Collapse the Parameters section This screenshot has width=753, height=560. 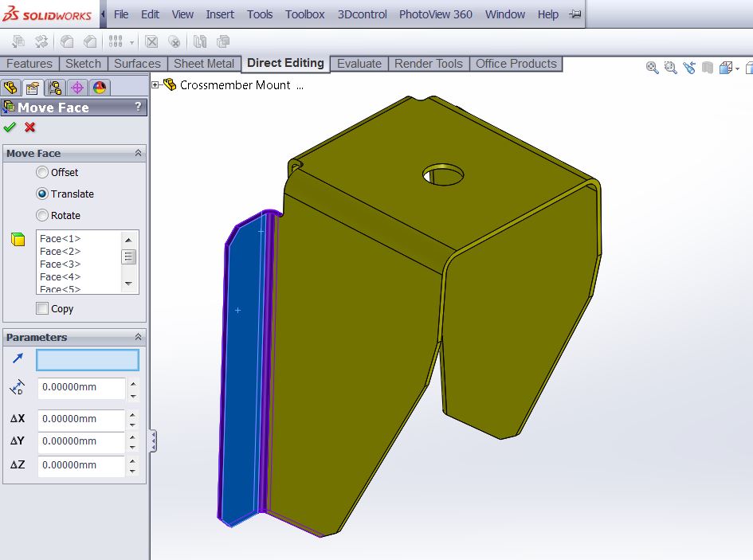[x=138, y=337]
